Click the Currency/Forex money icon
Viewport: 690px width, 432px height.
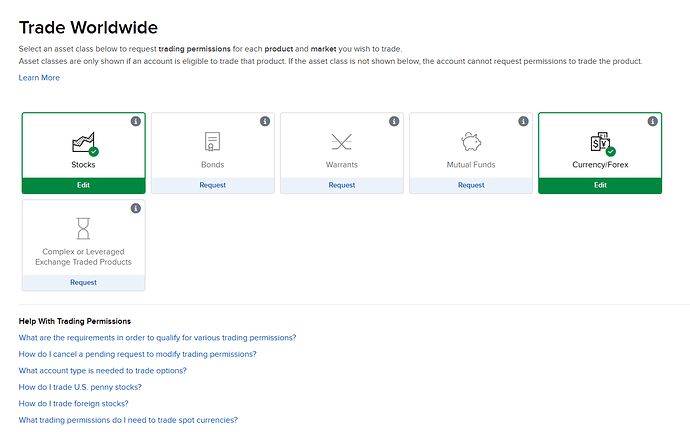(600, 142)
